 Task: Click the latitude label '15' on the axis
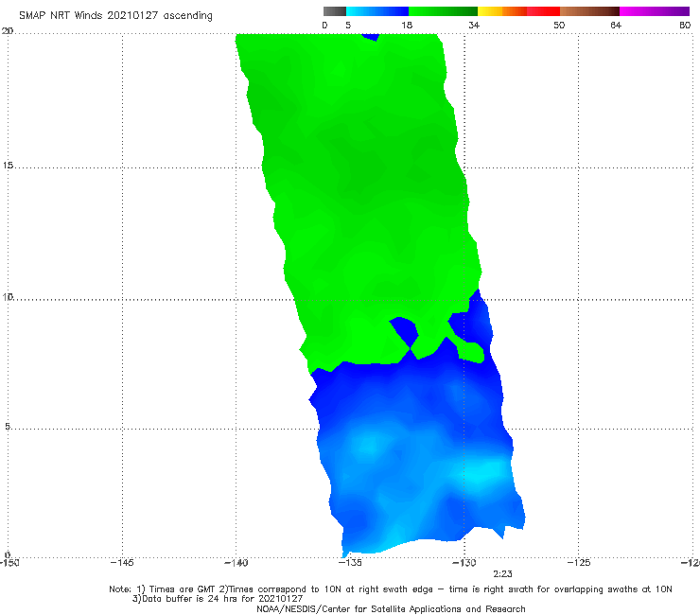[x=8, y=166]
